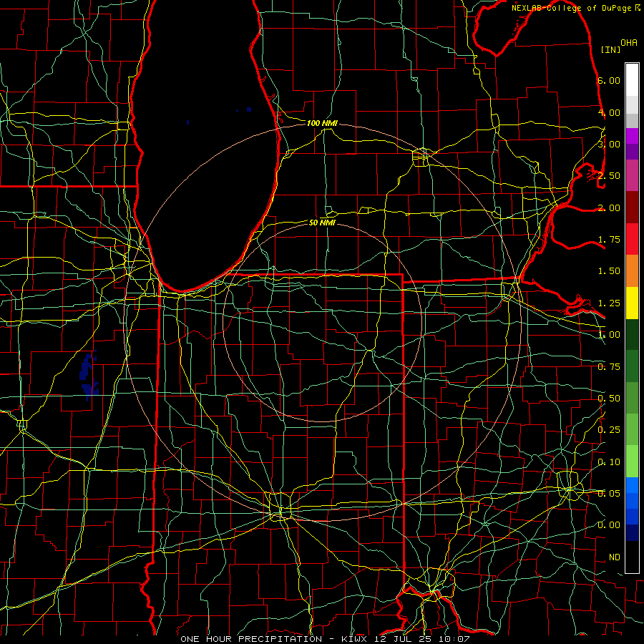This screenshot has height=644, width=644.
Task: Click the black ND legend swatch
Action: pos(632,557)
